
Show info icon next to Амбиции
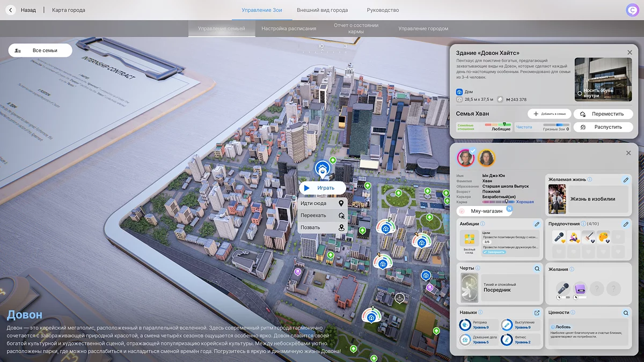[x=482, y=224]
